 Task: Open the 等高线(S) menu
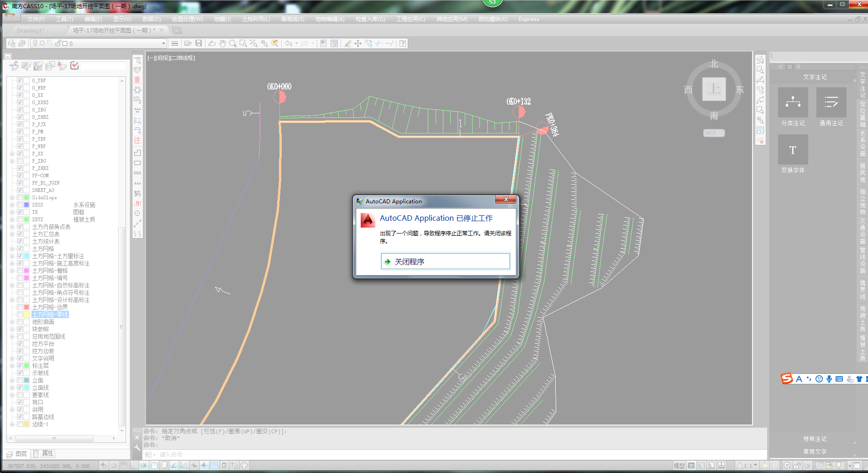[x=293, y=19]
